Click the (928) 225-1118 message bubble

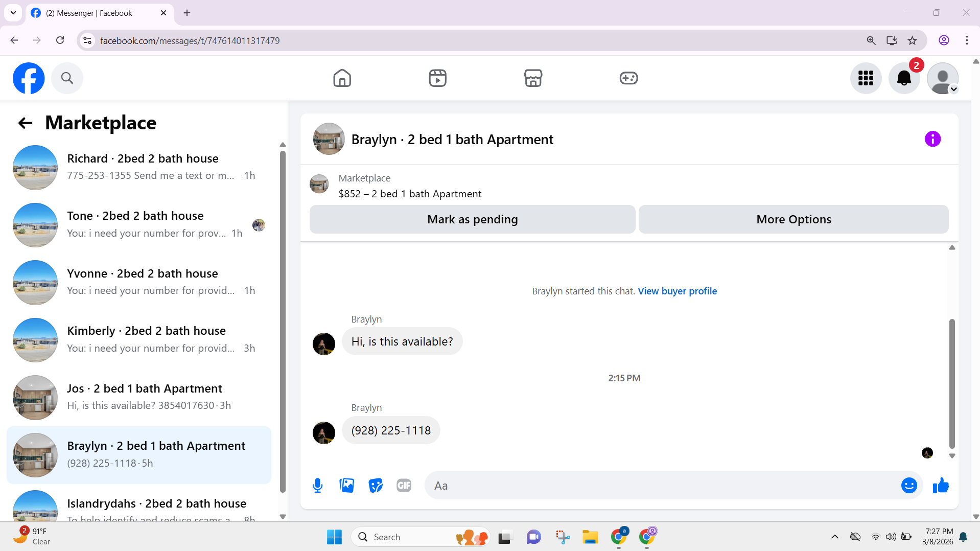point(391,430)
